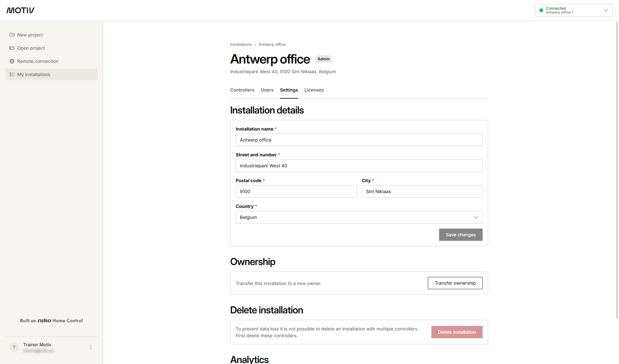Expand the Connected Antwerp office 1 dropdown
Screen dimensions: 619x364
[x=574, y=10]
